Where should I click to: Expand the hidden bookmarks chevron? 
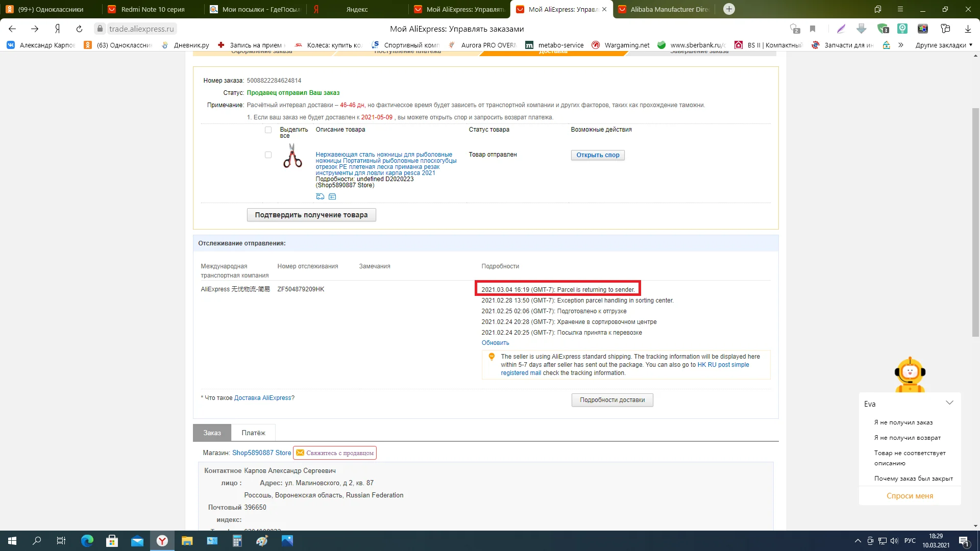[x=901, y=45]
